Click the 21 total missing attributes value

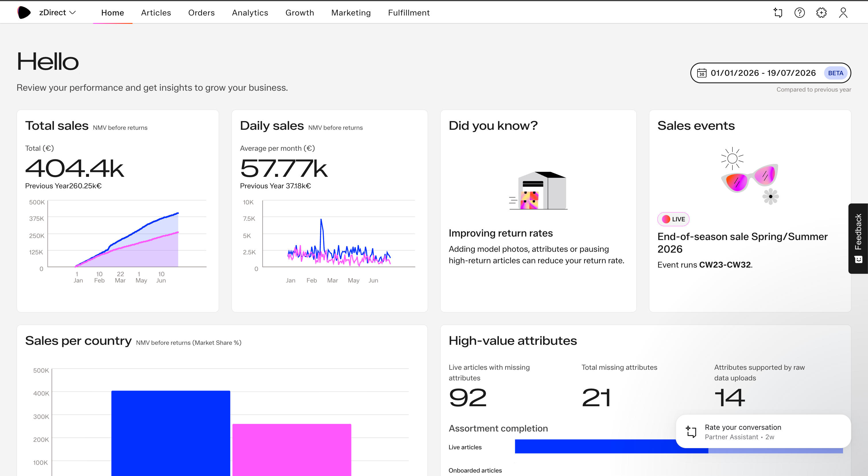pos(596,397)
